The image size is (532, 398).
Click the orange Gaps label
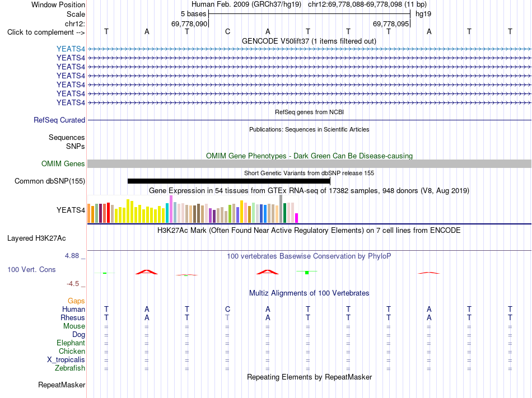pyautogui.click(x=76, y=301)
